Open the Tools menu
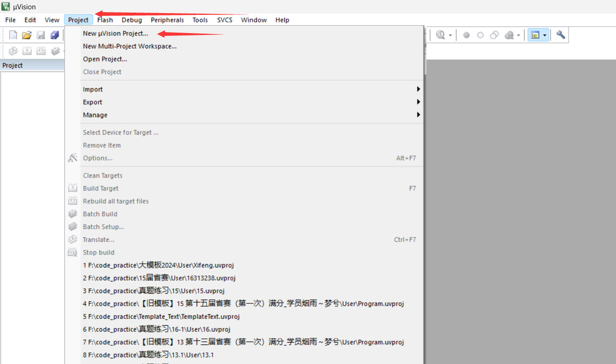The height and width of the screenshot is (364, 616). [x=200, y=20]
